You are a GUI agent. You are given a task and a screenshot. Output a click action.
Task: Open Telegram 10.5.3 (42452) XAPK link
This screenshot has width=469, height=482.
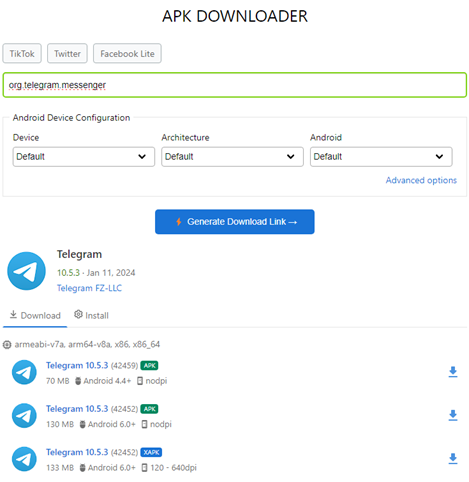[77, 452]
